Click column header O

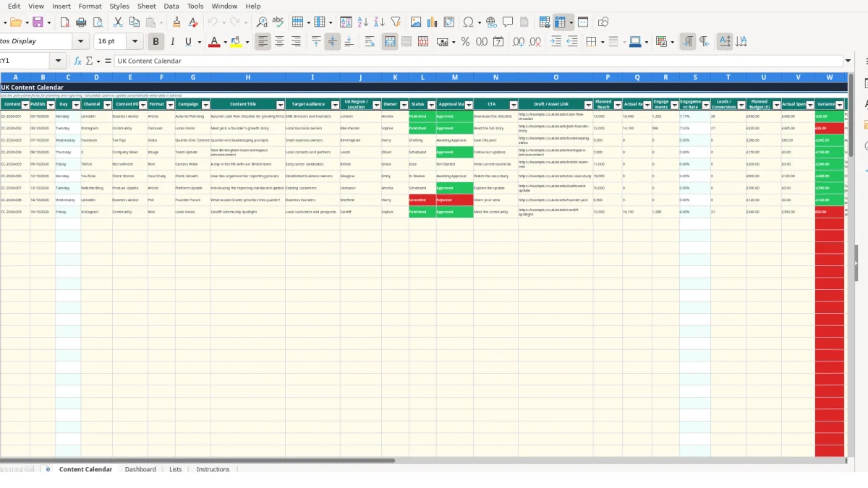(556, 77)
